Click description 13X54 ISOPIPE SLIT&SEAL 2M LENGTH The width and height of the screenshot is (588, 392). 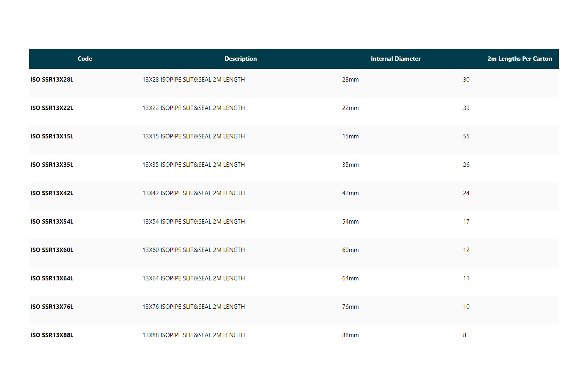click(194, 222)
